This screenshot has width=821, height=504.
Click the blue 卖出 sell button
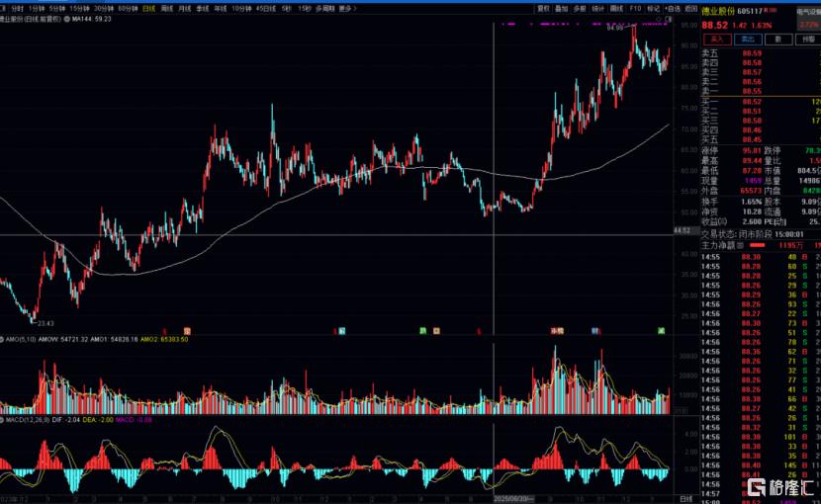[x=748, y=40]
